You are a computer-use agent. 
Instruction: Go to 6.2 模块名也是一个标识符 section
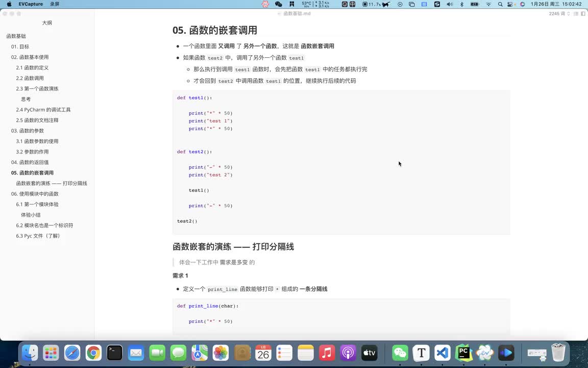pos(44,225)
